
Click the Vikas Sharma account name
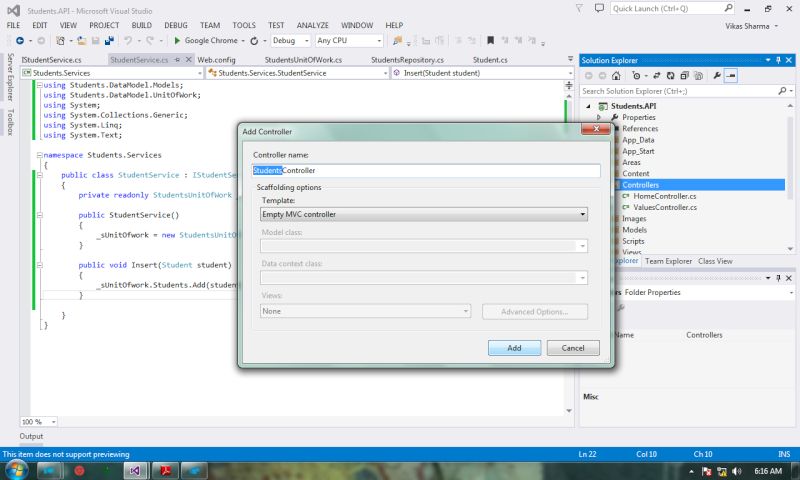[747, 26]
